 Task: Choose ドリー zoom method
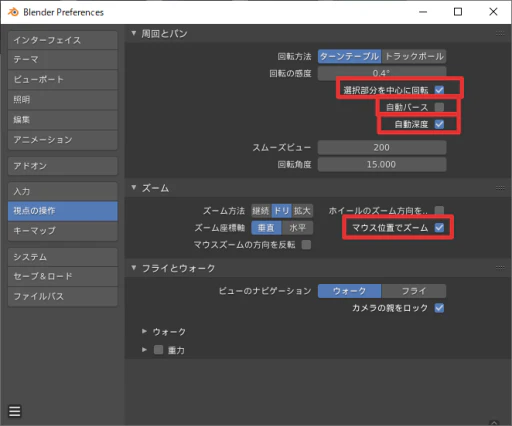(x=282, y=210)
